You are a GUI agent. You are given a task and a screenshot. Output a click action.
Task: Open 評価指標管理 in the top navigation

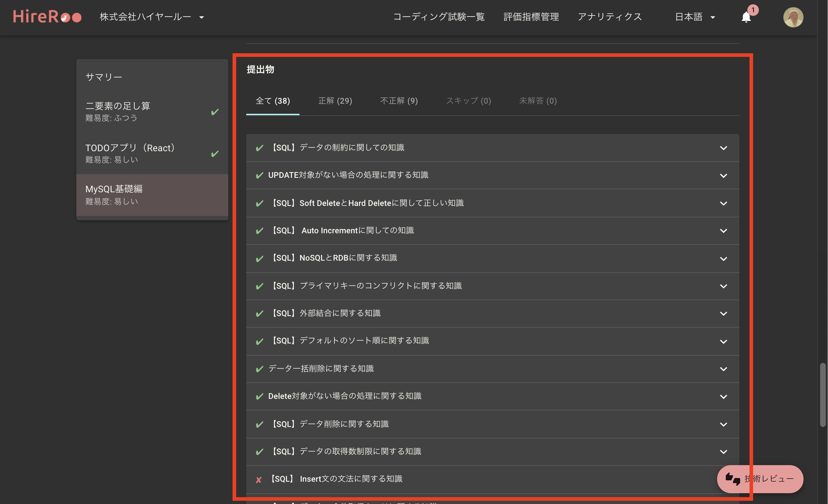pyautogui.click(x=531, y=17)
